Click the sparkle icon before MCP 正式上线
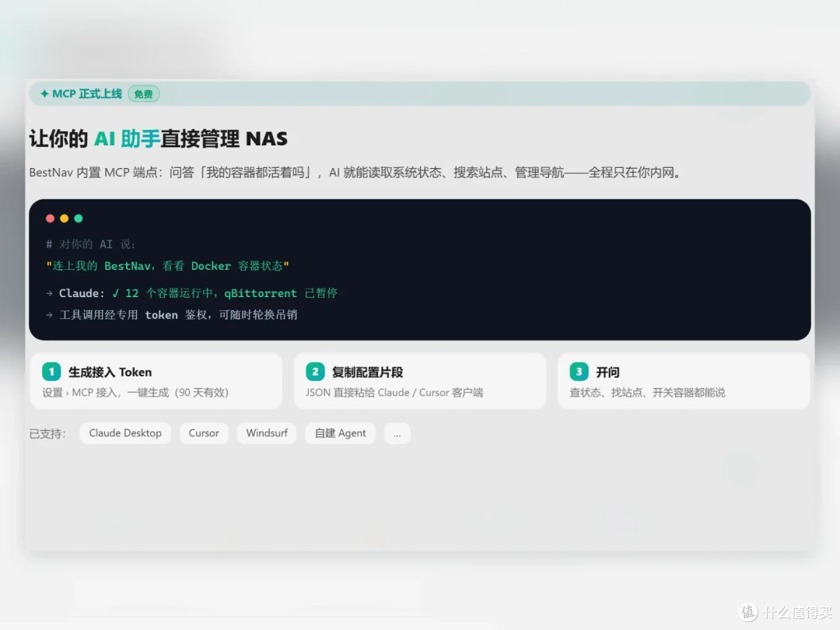Screen dimensions: 840x630 click(44, 94)
